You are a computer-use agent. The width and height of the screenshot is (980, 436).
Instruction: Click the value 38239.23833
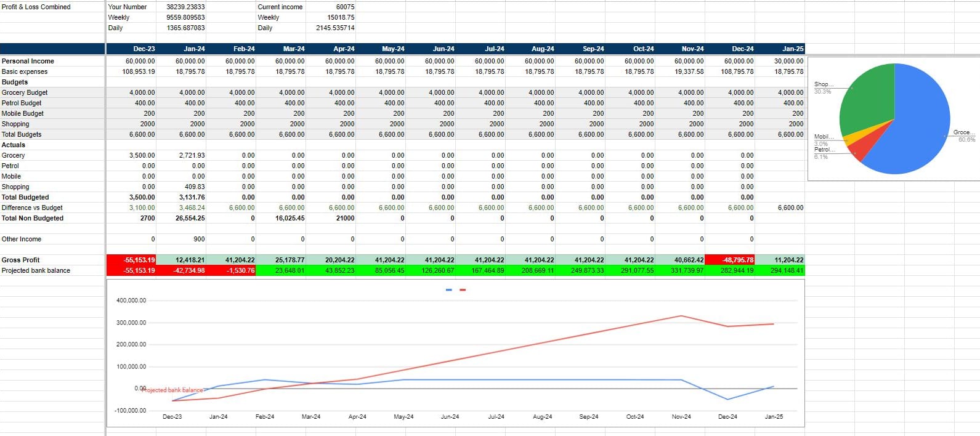point(185,7)
